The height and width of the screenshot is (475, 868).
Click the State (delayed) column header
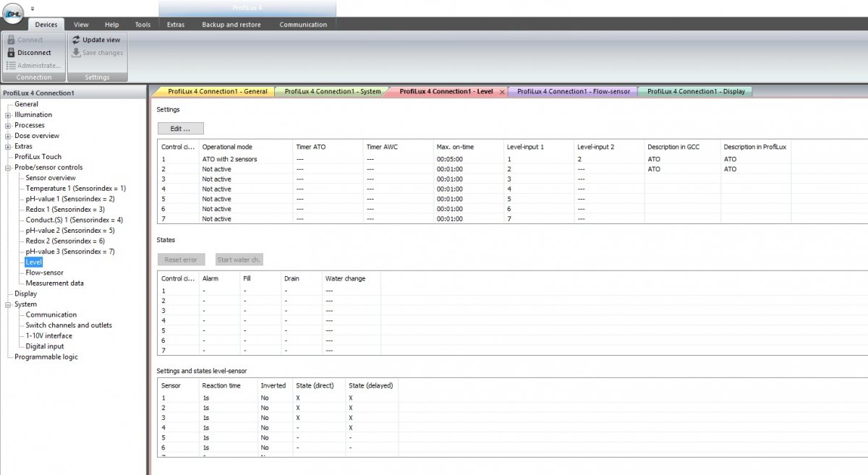click(370, 385)
